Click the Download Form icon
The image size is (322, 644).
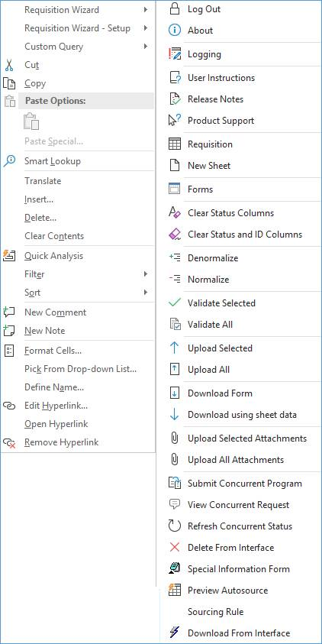(174, 393)
